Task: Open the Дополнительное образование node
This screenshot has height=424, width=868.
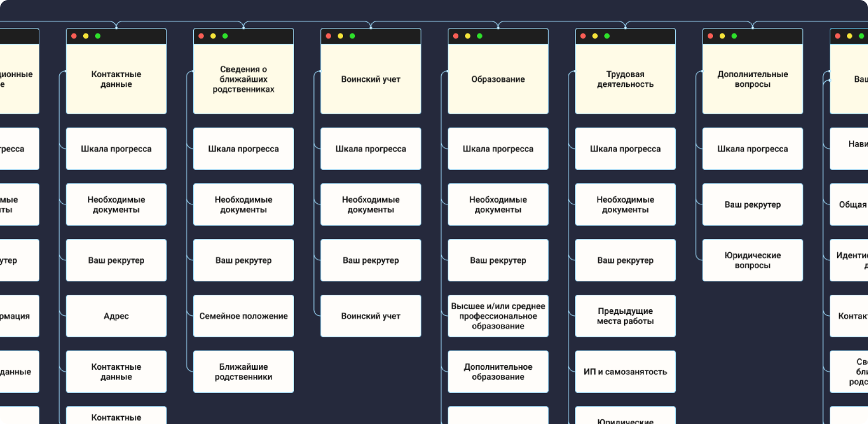Action: coord(498,372)
